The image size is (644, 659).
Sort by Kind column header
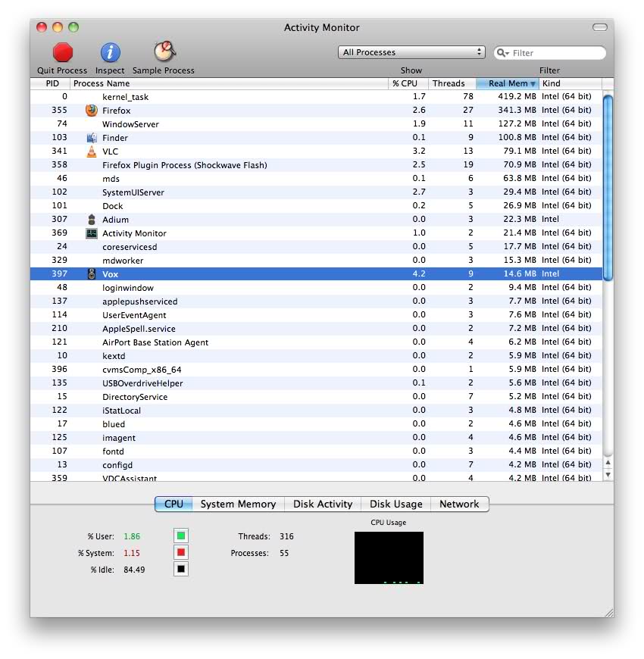571,83
